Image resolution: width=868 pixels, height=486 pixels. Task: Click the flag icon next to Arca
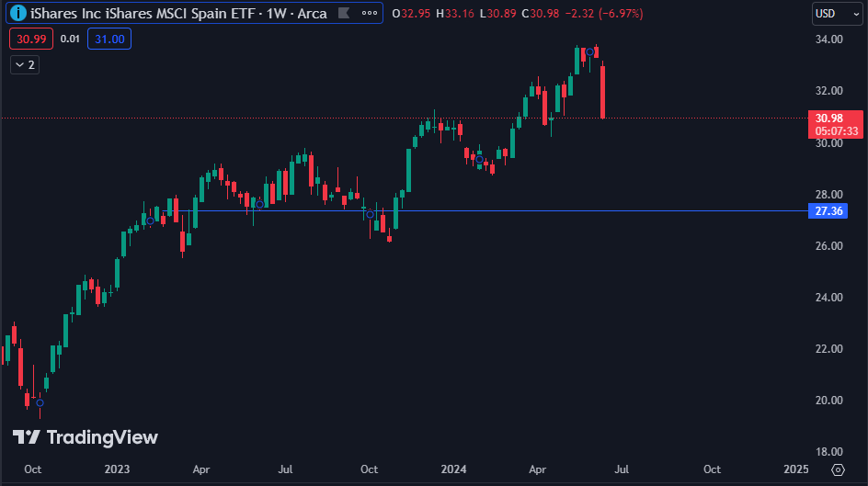(344, 13)
